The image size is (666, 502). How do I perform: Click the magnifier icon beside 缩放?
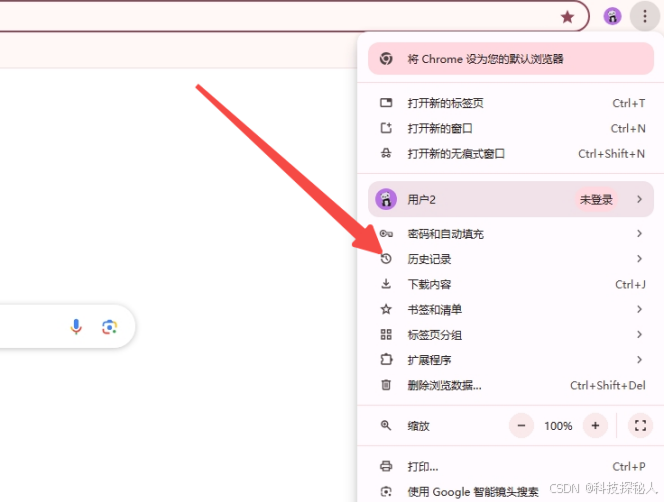point(386,425)
